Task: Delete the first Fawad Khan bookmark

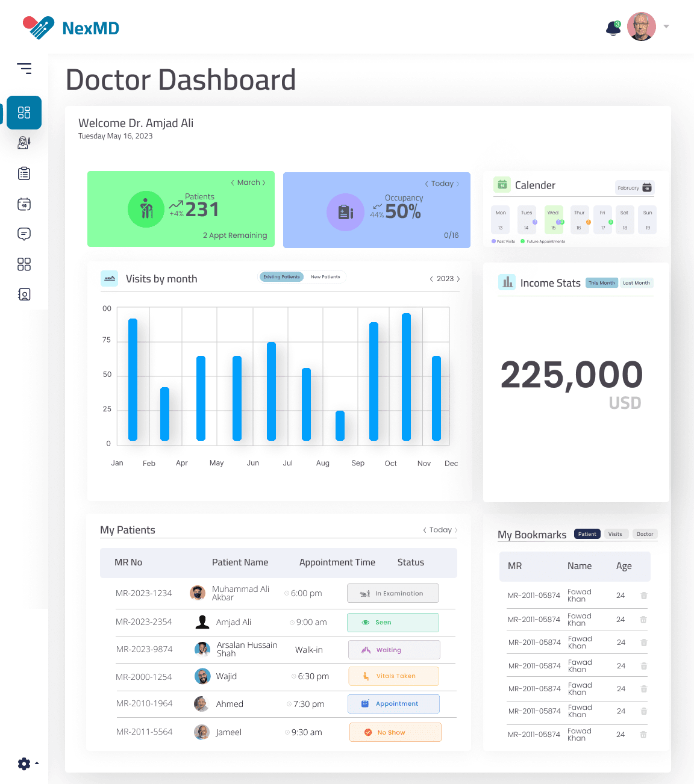Action: (643, 596)
